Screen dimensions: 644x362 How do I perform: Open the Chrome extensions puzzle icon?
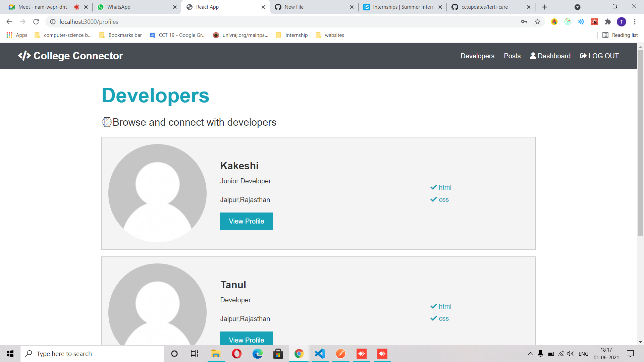[608, 22]
